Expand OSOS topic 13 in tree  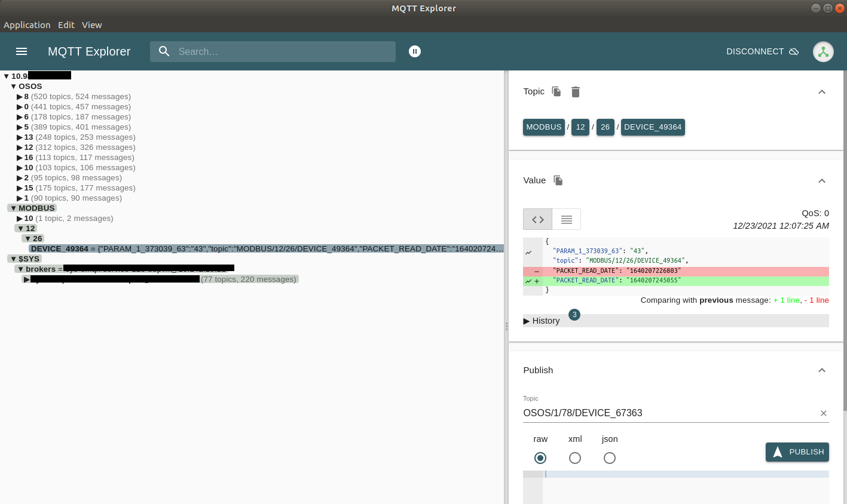point(20,137)
